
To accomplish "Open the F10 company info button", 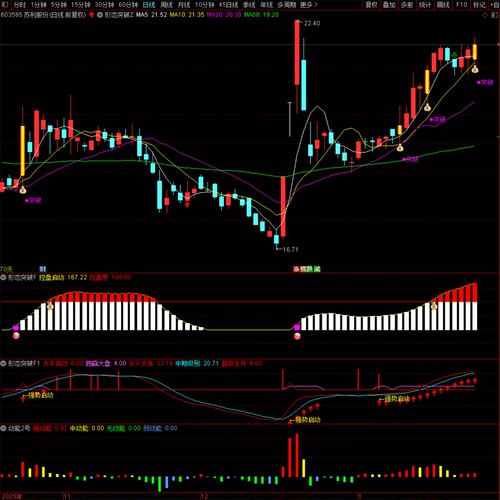I will coord(461,5).
